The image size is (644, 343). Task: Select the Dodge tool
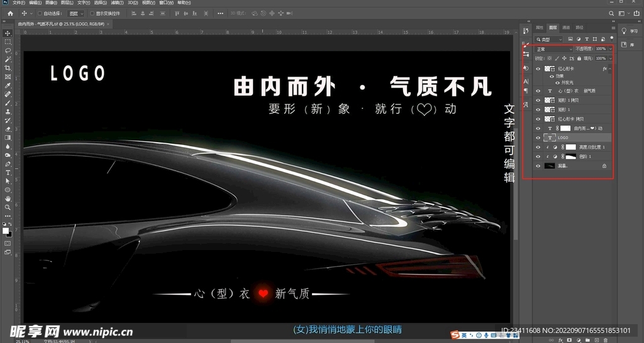pos(8,155)
